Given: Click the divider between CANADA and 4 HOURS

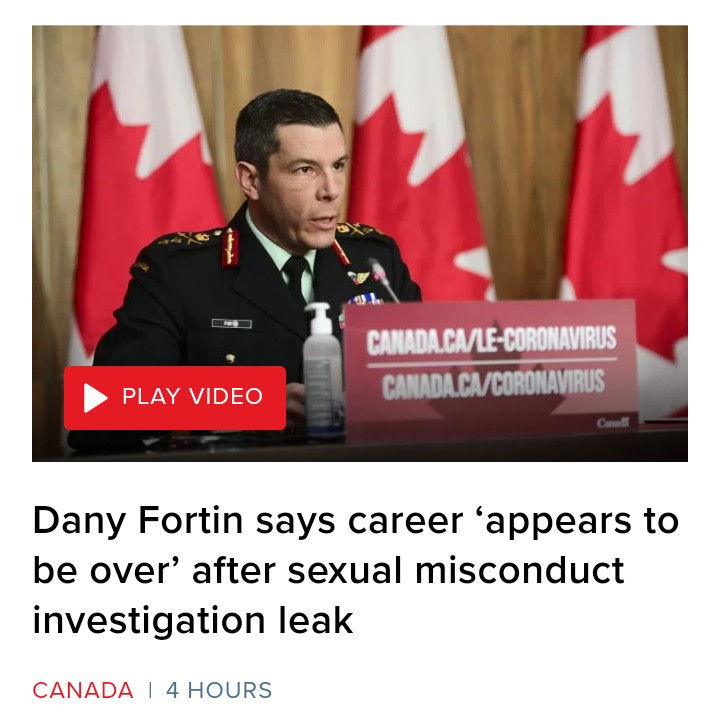Looking at the screenshot, I should (150, 690).
